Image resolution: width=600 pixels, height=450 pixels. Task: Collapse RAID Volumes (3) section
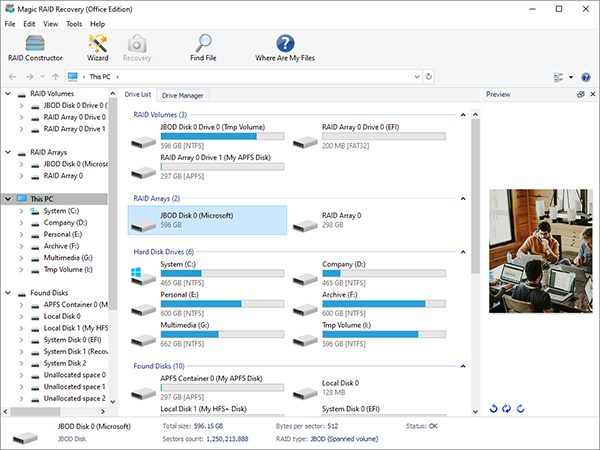point(463,115)
